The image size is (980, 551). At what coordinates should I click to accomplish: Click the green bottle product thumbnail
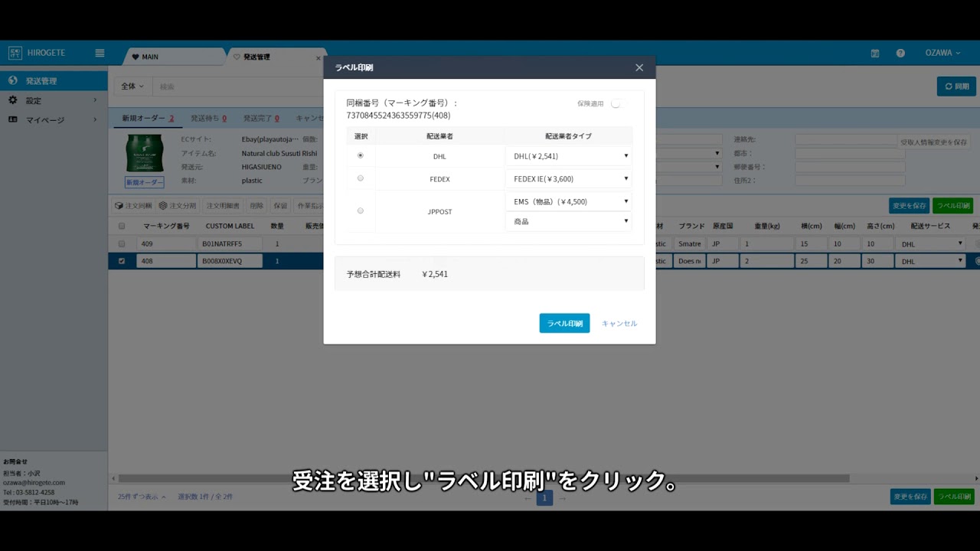point(145,154)
